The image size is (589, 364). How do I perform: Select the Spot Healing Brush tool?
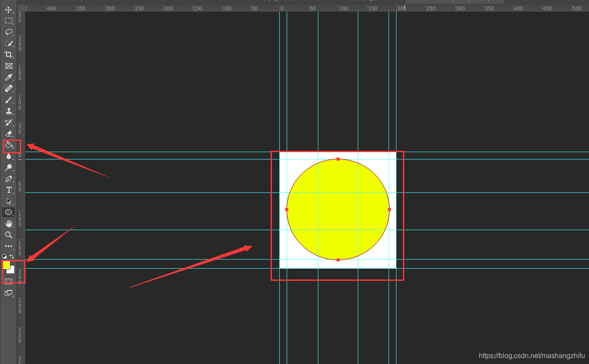pos(8,88)
